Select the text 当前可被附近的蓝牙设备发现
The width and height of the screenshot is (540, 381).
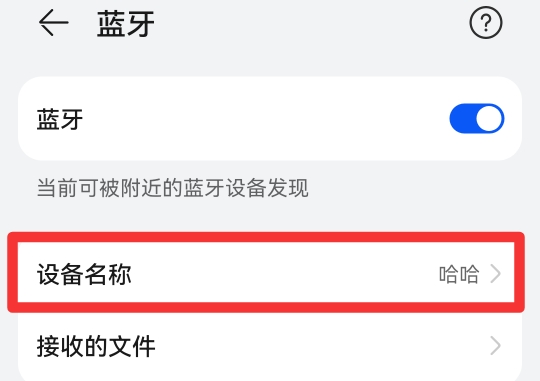click(173, 188)
